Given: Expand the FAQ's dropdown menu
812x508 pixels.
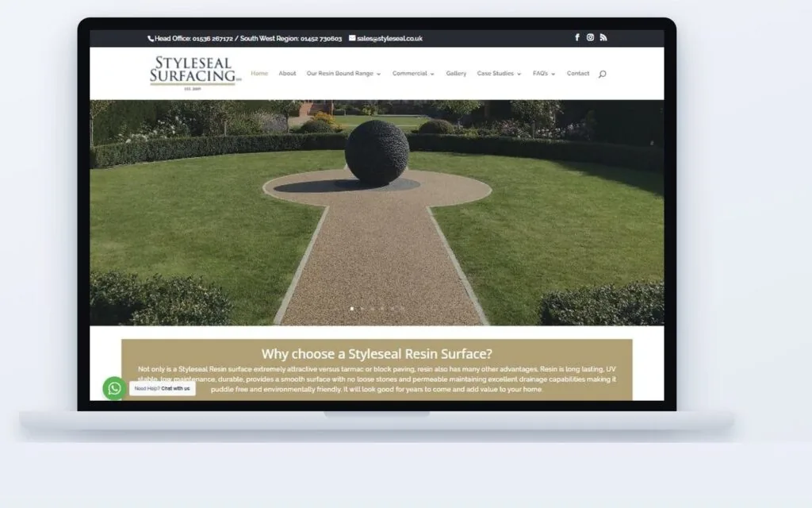Looking at the screenshot, I should pyautogui.click(x=544, y=74).
